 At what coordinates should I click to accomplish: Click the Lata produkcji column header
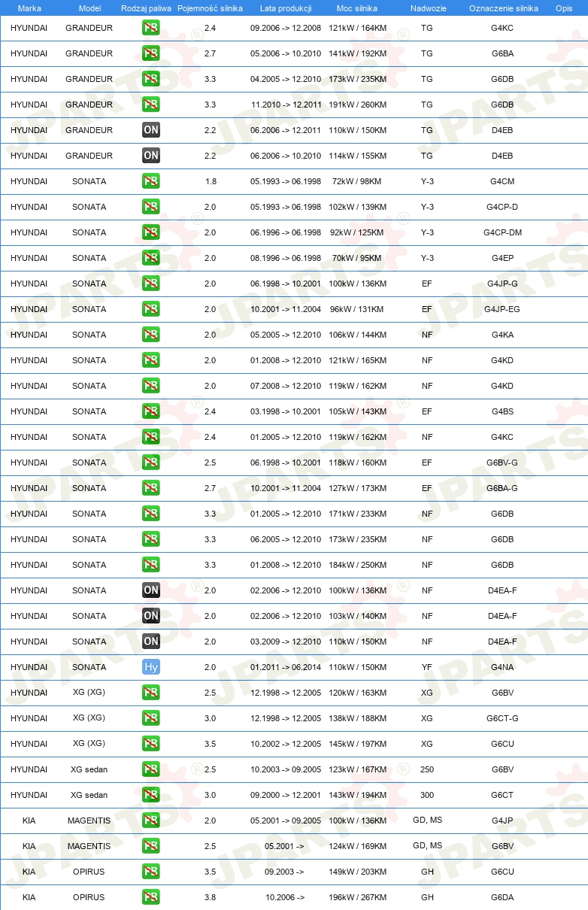tap(286, 8)
